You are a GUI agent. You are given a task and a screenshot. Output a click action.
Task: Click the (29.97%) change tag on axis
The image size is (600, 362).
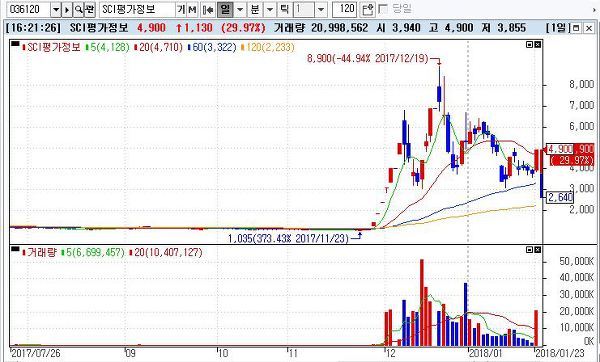[572, 160]
